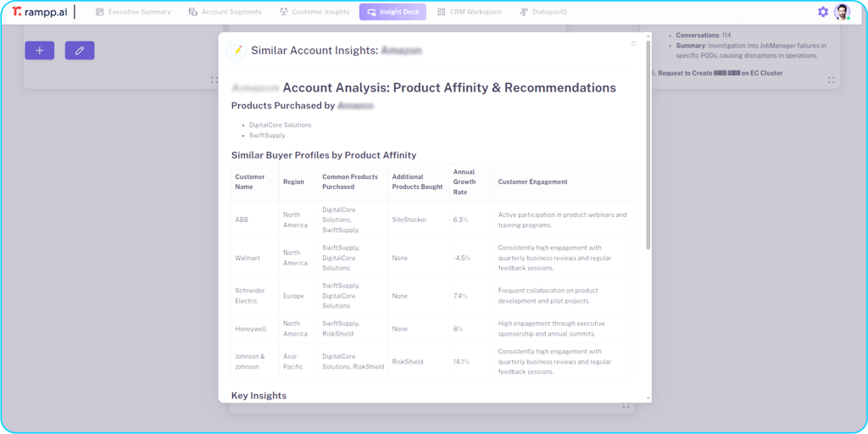
Task: Select the Insight Deck tab
Action: [x=392, y=12]
